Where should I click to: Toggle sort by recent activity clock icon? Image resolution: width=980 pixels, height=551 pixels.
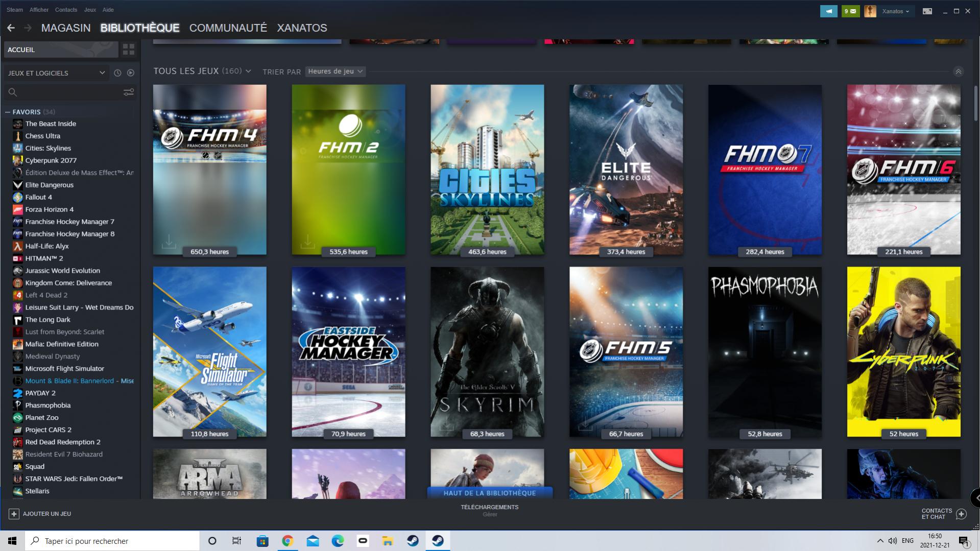tap(117, 73)
